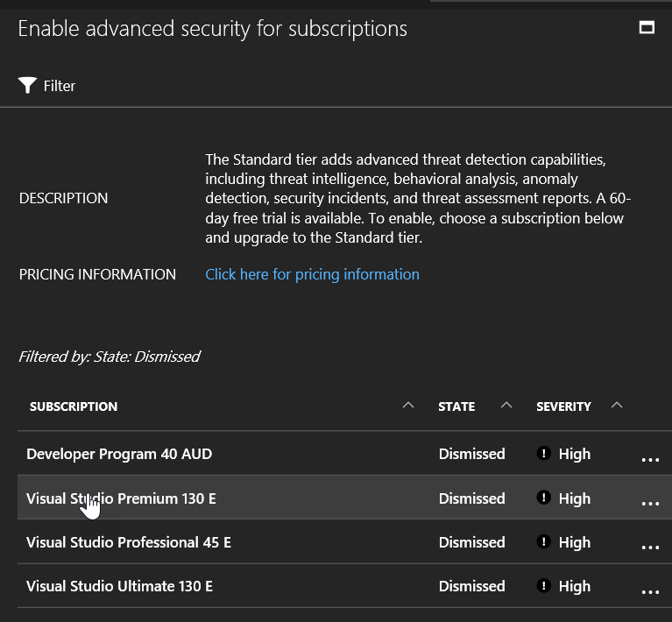Viewport: 672px width, 622px height.
Task: Select Visual Studio Premium 130 E subscription
Action: point(121,498)
